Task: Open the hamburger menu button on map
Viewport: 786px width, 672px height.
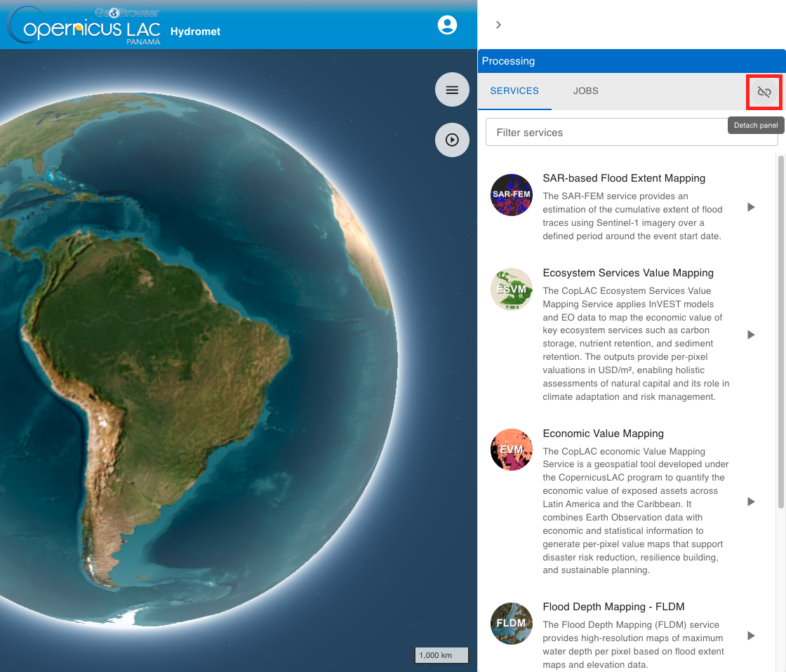Action: coord(452,90)
